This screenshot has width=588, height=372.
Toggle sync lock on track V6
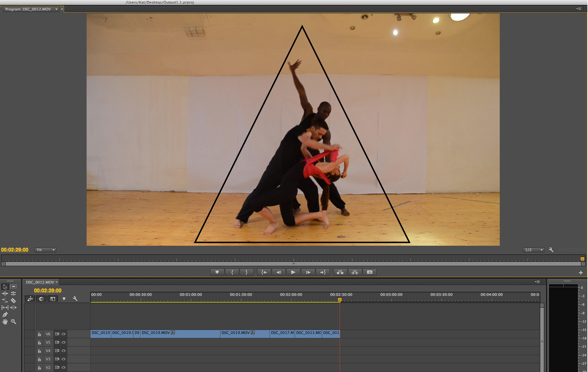pyautogui.click(x=57, y=334)
